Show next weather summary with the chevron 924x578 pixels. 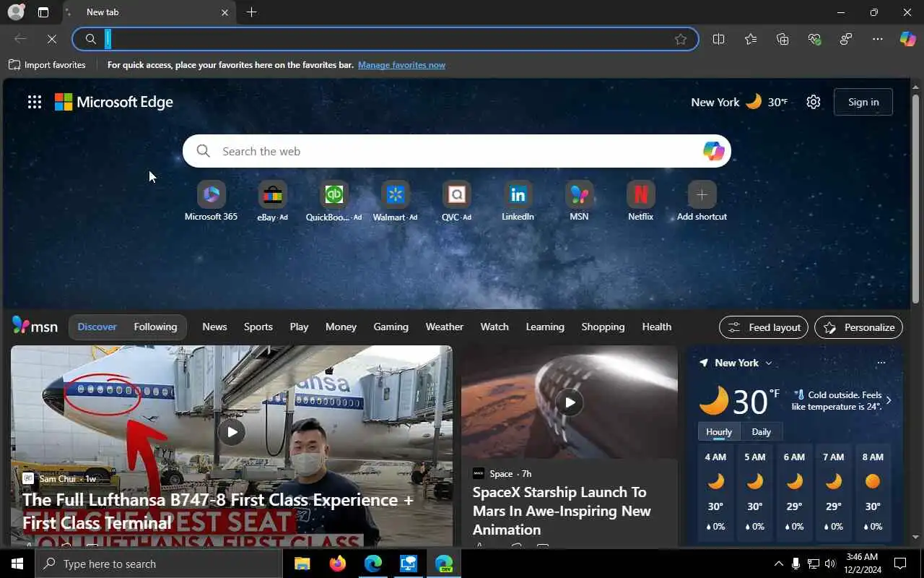pyautogui.click(x=889, y=400)
